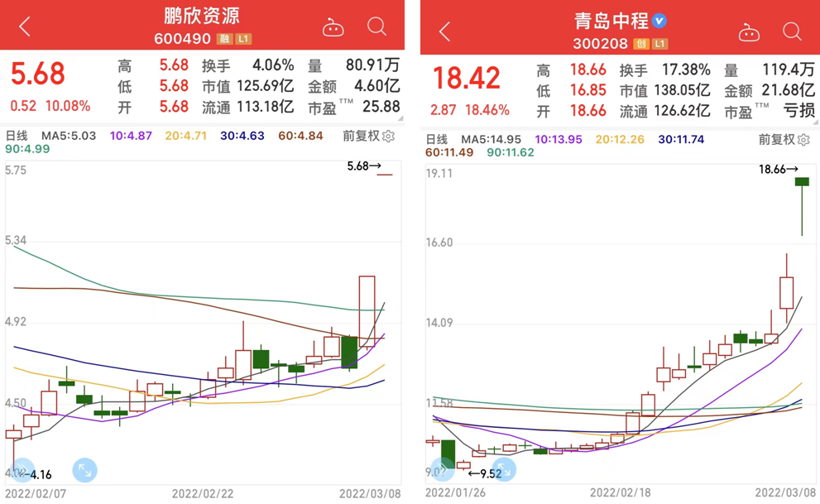Screen dimensions: 820x504
Task: Tap the double-chevron circle on 青岛中程 chart
Action: click(443, 469)
